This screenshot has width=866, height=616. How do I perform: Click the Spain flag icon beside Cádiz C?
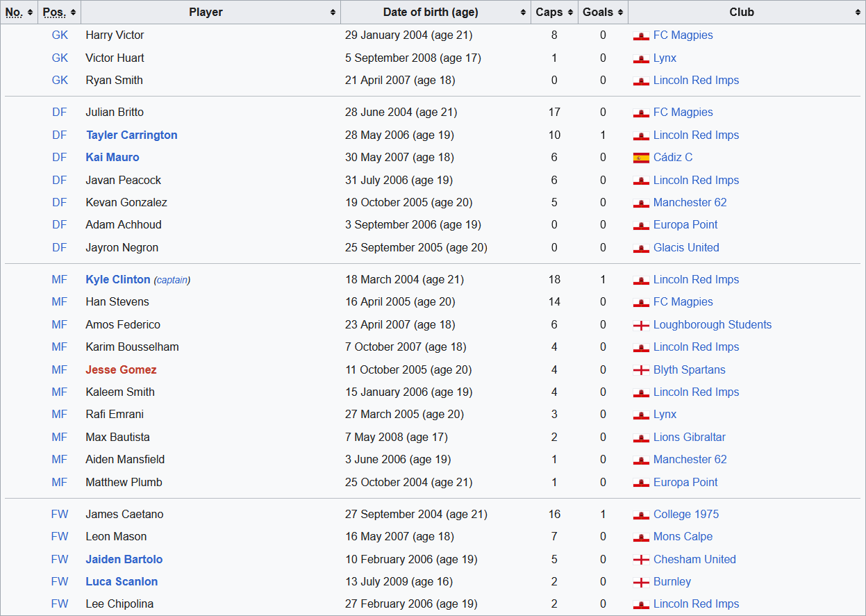point(641,158)
